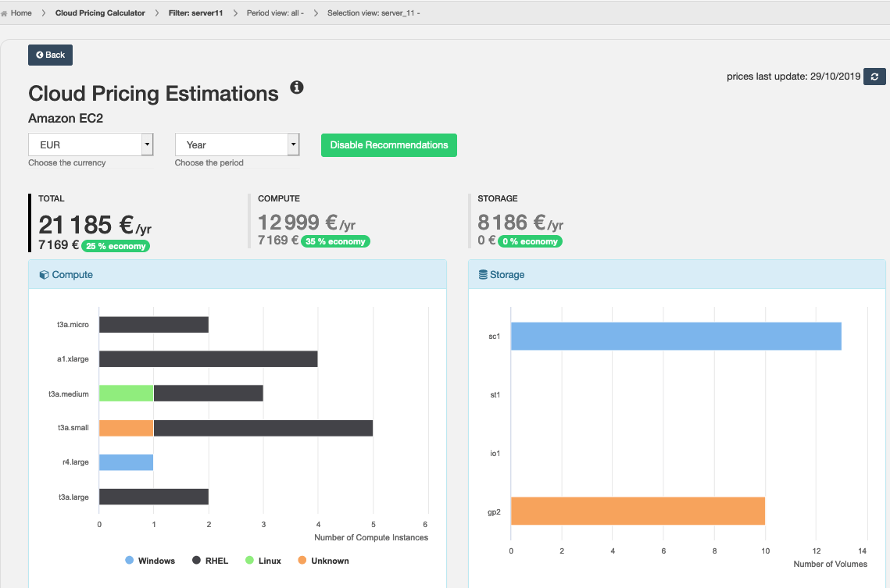Screen dimensions: 890x588
Task: Click the orange Unknown legend dot
Action: tap(302, 560)
